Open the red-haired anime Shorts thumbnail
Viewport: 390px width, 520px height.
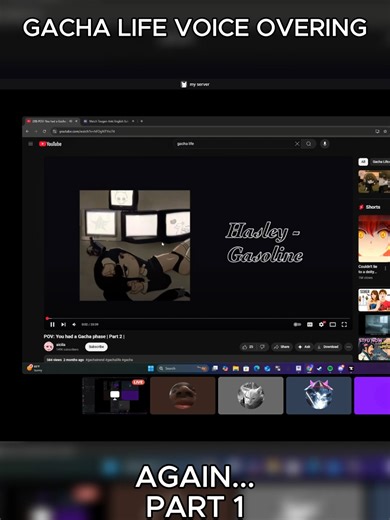pos(374,239)
